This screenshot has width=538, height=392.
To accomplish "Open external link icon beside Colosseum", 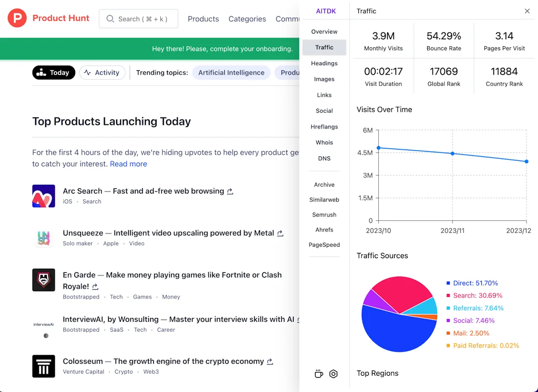I will 270,362.
